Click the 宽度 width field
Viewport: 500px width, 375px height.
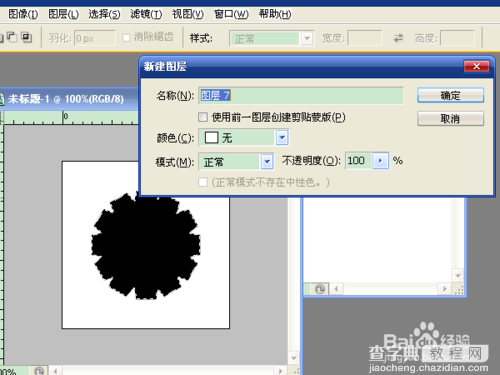point(365,38)
